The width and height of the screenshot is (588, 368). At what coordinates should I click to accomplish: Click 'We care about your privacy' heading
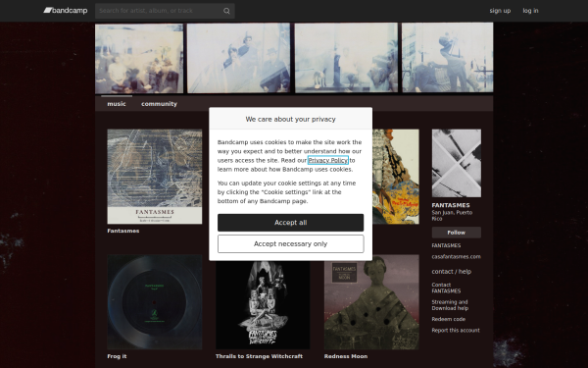click(x=291, y=119)
